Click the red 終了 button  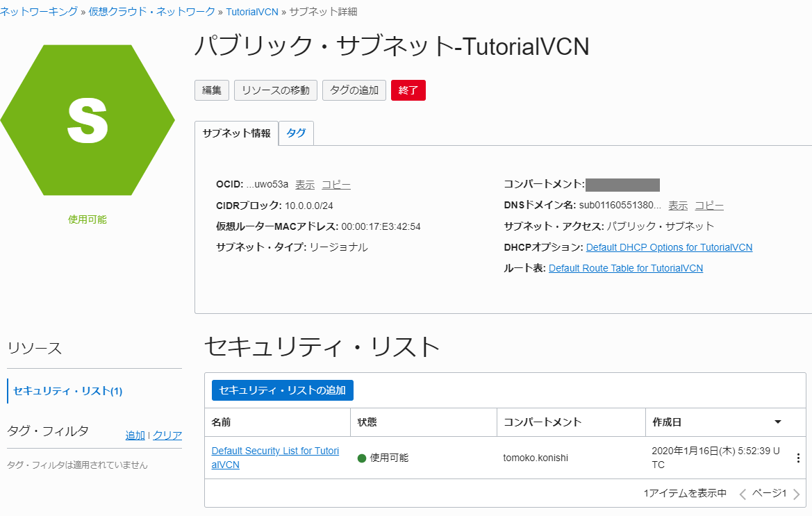click(408, 90)
